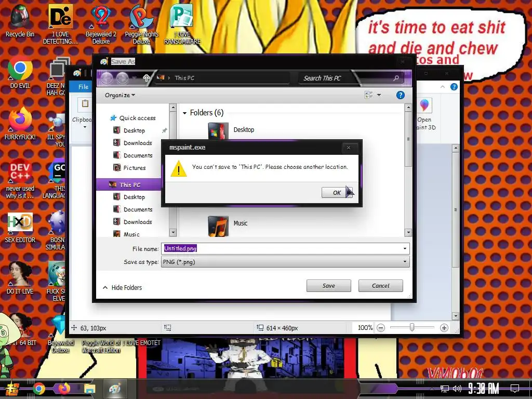Collapse the Folders (6) group
The image size is (532, 399).
coord(184,113)
